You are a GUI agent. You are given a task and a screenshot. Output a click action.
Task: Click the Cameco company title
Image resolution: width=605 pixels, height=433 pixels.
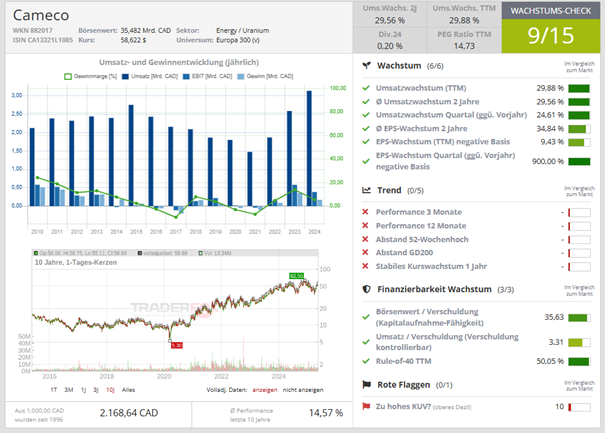coord(41,15)
